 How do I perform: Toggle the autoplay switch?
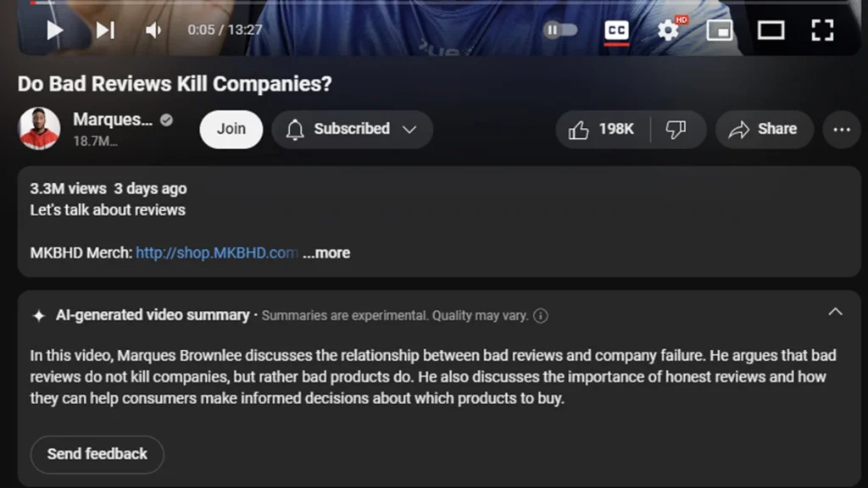pos(560,30)
